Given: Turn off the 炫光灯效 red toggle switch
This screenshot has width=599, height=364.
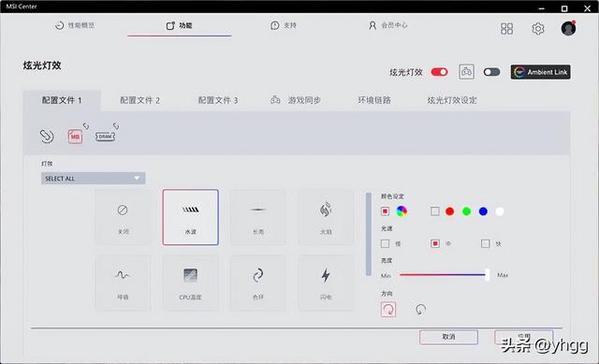Looking at the screenshot, I should coord(439,72).
